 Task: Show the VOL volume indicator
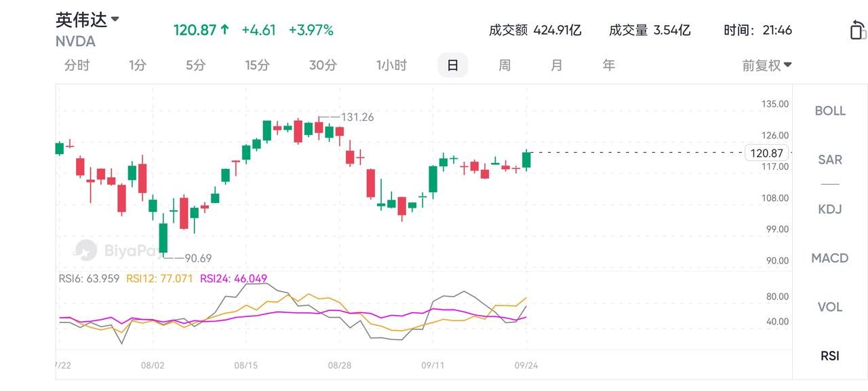click(830, 307)
